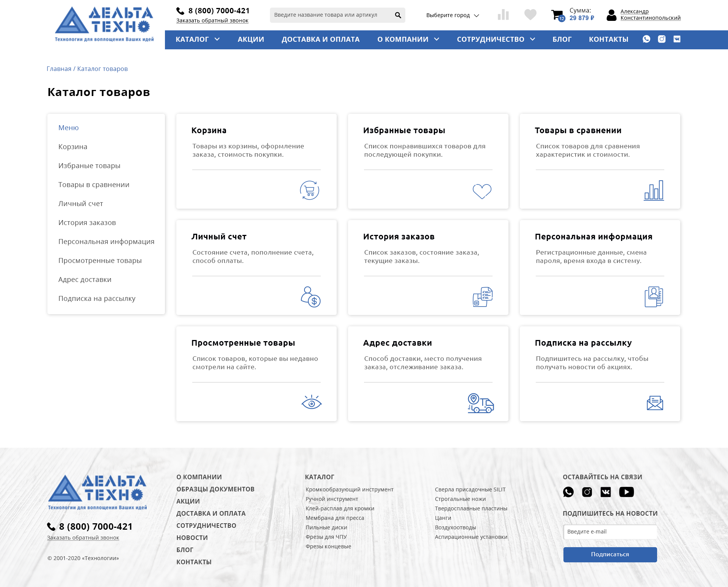Click the cart icon in Корзина card
Image resolution: width=728 pixels, height=587 pixels.
point(310,190)
